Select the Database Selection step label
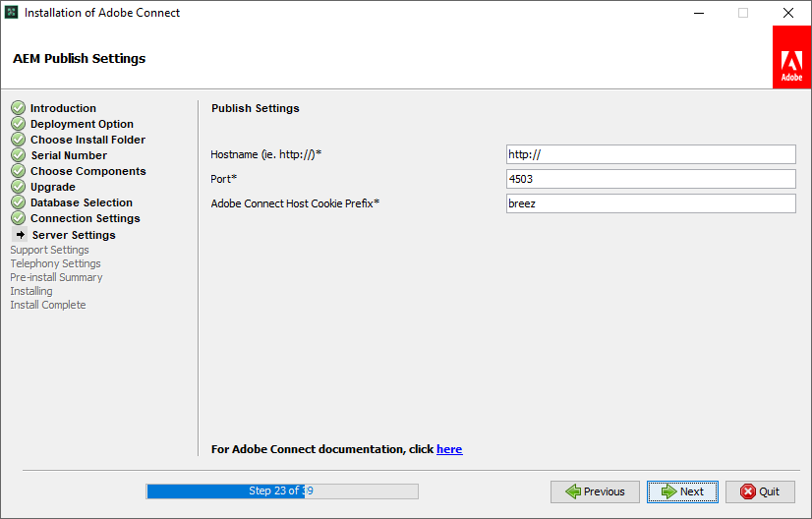 (x=82, y=202)
